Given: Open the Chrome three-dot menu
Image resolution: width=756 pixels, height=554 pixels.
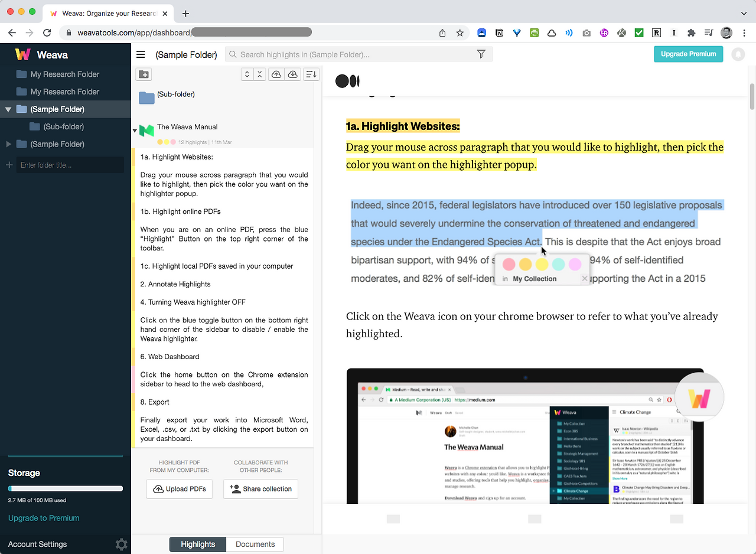Looking at the screenshot, I should [744, 33].
